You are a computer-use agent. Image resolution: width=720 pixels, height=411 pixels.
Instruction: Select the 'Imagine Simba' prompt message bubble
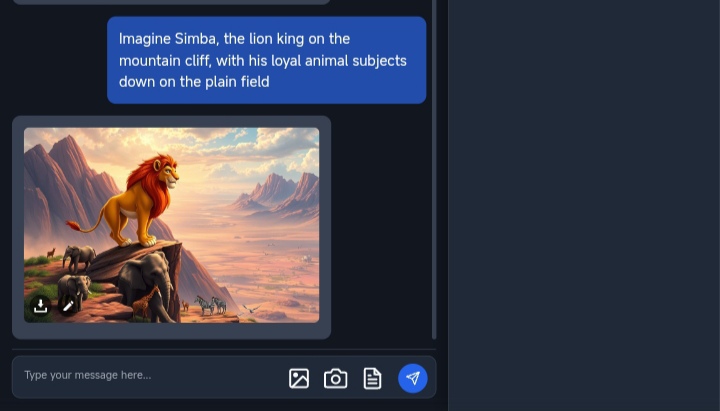click(x=266, y=60)
